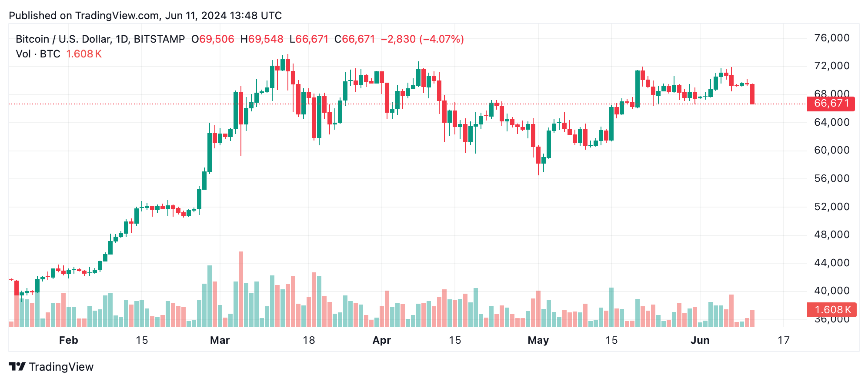
Task: Click the red 66,671 current price tag
Action: coord(831,104)
